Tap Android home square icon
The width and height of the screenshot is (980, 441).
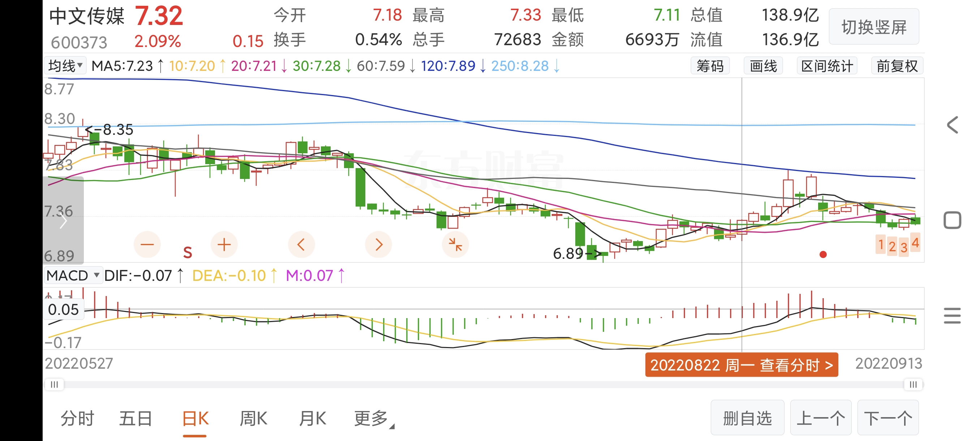952,220
